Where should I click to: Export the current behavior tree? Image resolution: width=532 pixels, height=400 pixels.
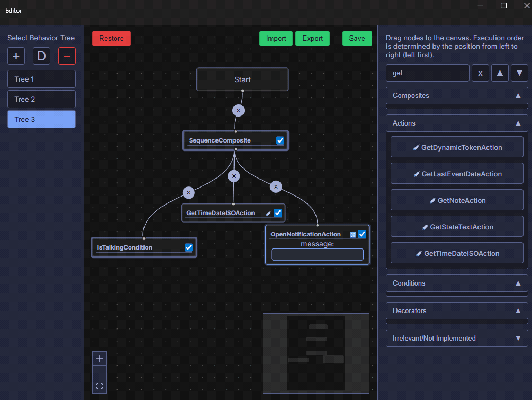(x=312, y=38)
